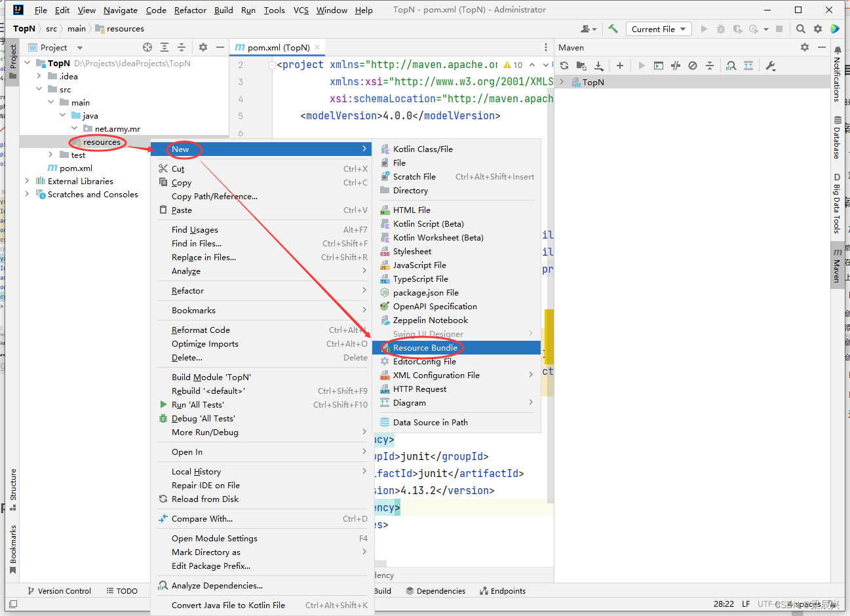Click Collapse All icon in Project panel
This screenshot has width=850, height=616.
(182, 47)
